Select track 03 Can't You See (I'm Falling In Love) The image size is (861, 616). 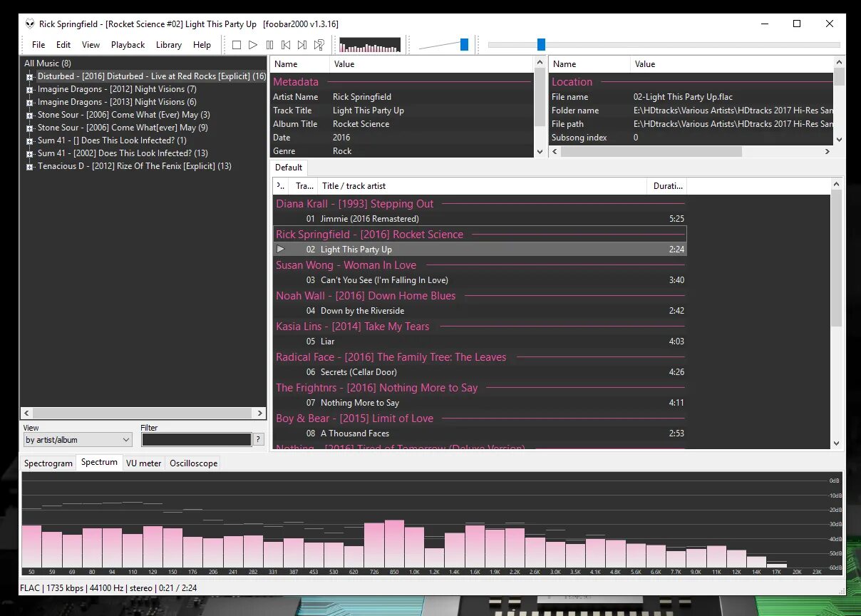pyautogui.click(x=480, y=280)
